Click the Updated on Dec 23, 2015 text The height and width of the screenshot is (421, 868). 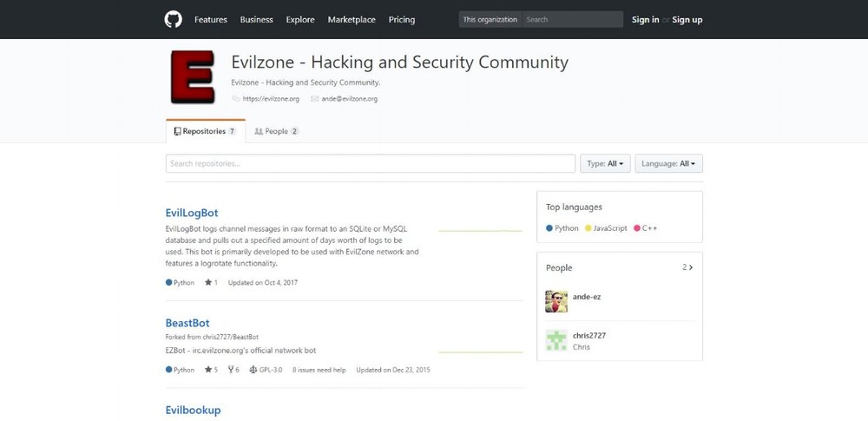pos(393,370)
